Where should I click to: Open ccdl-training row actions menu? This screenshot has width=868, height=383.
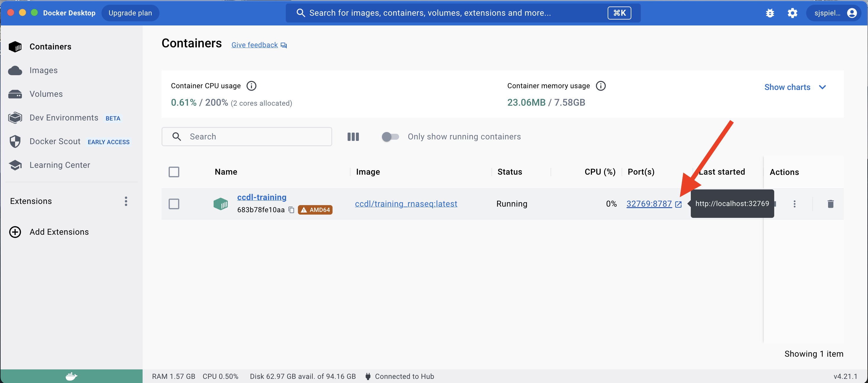[794, 204]
